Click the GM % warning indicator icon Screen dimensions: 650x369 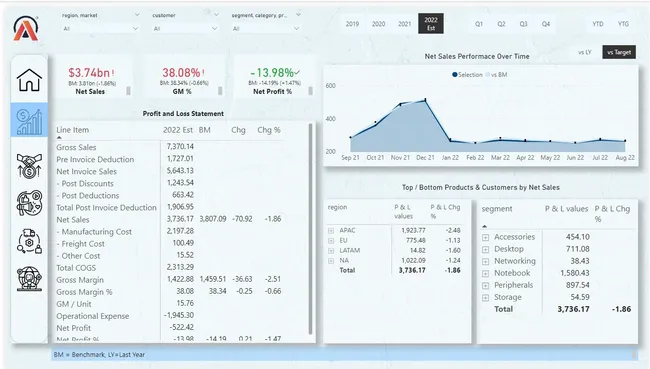point(203,73)
